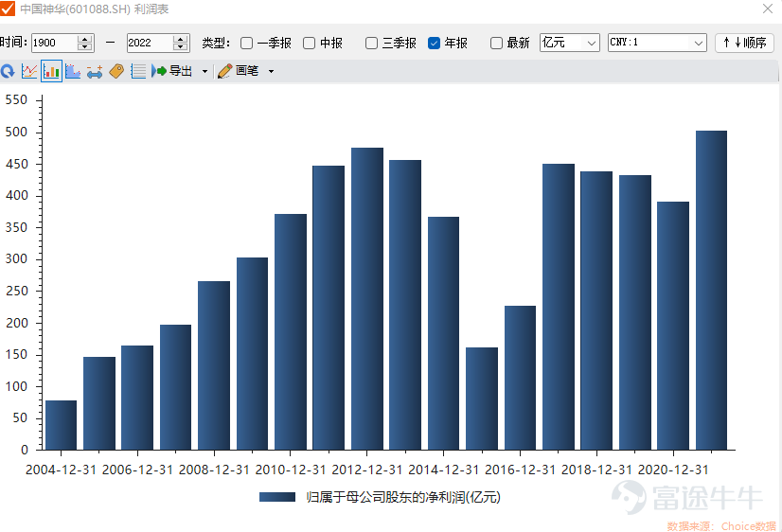Click the x-axis label 2020-12-31
The height and width of the screenshot is (532, 782).
[x=673, y=470]
